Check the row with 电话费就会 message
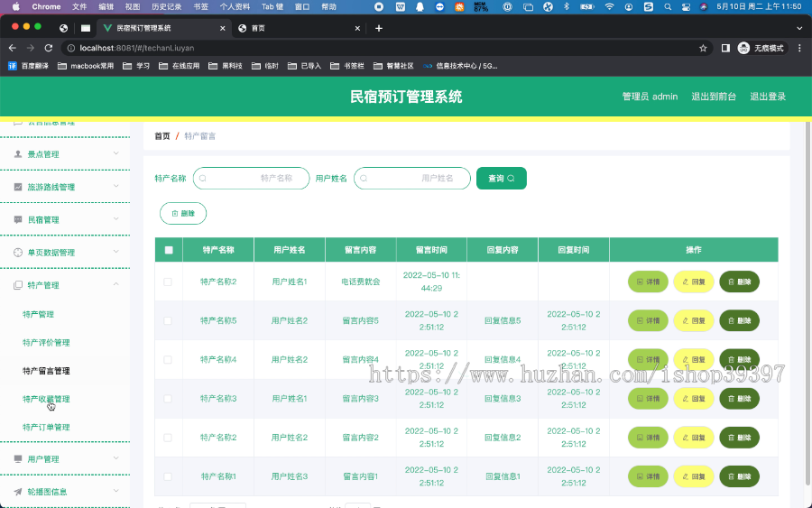The image size is (812, 508). point(168,282)
